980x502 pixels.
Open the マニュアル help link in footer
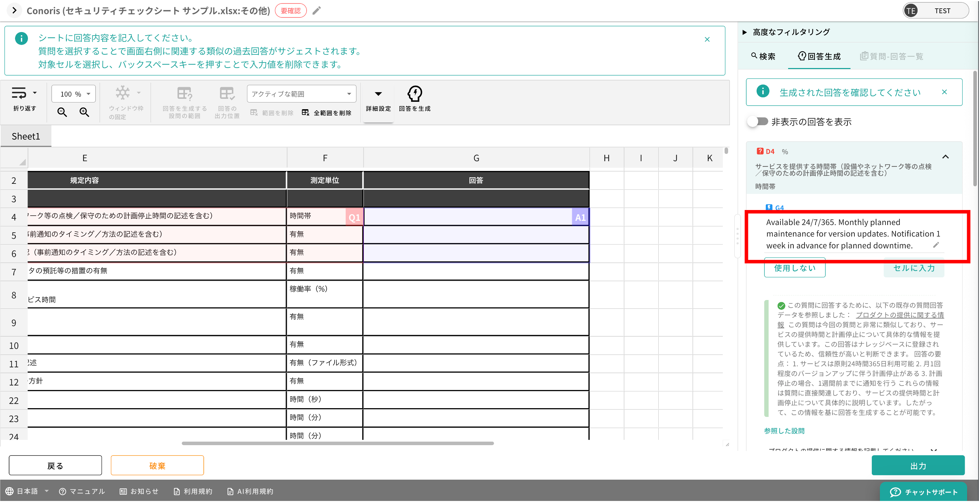(82, 491)
